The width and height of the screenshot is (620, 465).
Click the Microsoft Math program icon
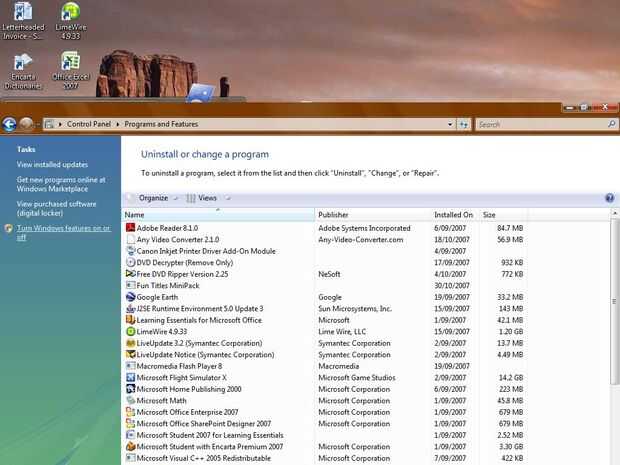tap(130, 400)
